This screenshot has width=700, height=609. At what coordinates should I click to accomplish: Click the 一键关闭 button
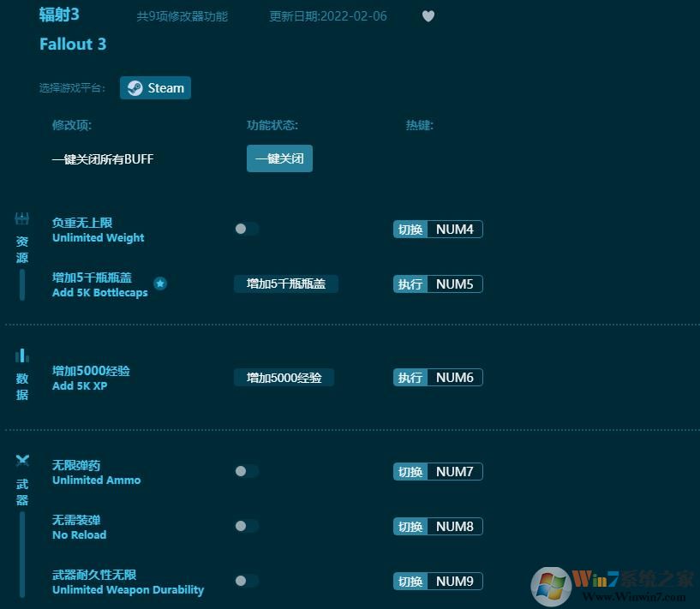(279, 158)
